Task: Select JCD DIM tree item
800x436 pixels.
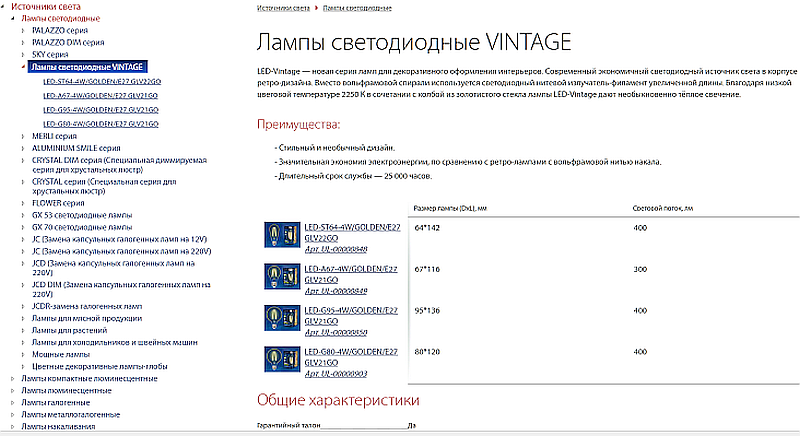Action: tap(121, 289)
